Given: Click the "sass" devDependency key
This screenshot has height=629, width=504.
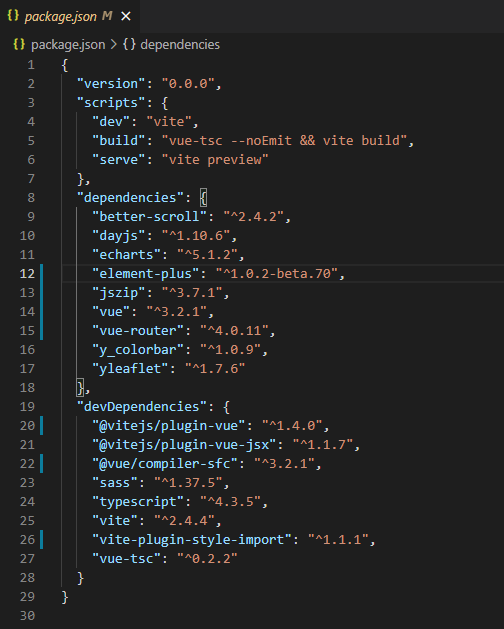Looking at the screenshot, I should coord(115,483).
